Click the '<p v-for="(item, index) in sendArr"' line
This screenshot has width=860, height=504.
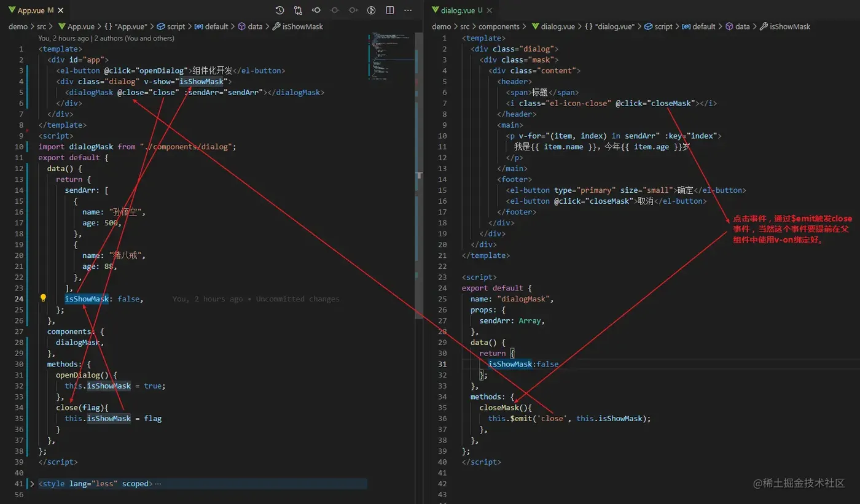tap(614, 136)
